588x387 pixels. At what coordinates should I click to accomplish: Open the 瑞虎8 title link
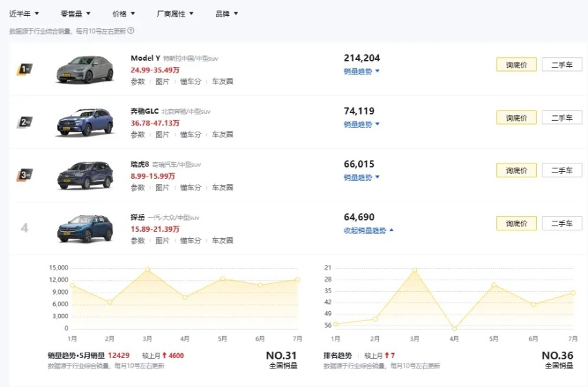click(140, 164)
